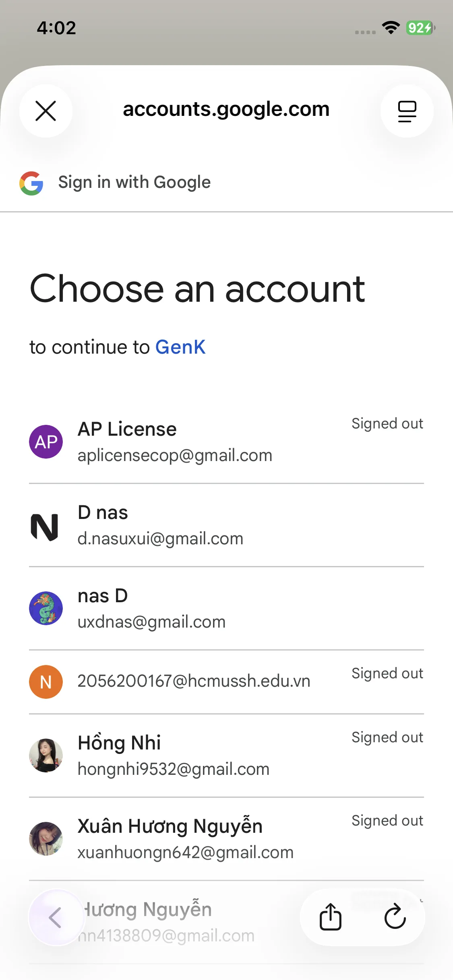Go back with the chevron button
Viewport: 453px width, 980px height.
click(x=56, y=917)
